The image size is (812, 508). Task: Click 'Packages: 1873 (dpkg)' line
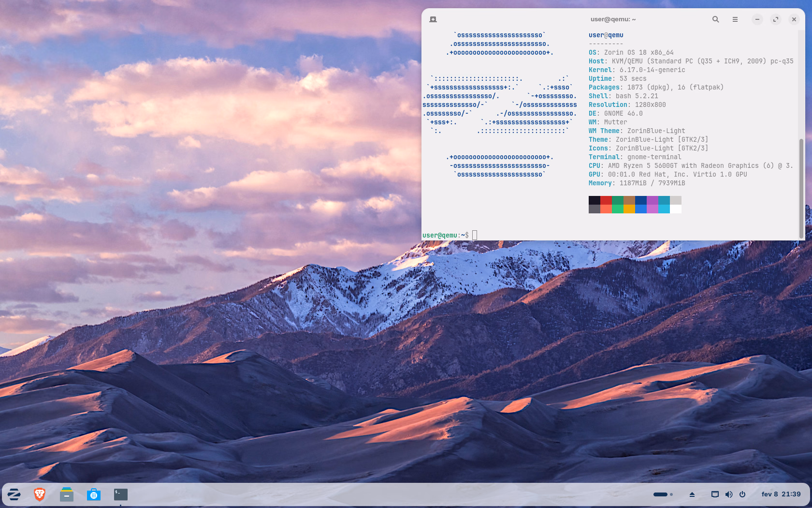[x=656, y=88]
